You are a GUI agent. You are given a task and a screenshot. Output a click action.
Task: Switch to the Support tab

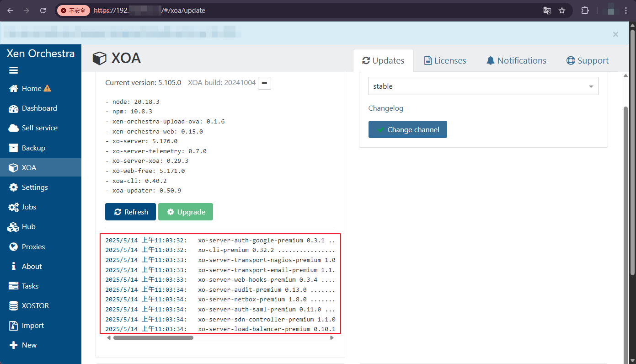pos(588,61)
